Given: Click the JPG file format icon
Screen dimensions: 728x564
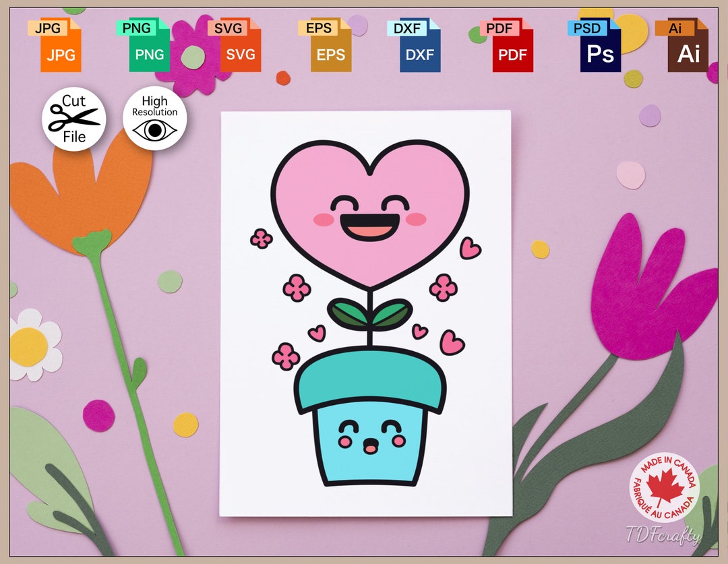Looking at the screenshot, I should coord(62,46).
